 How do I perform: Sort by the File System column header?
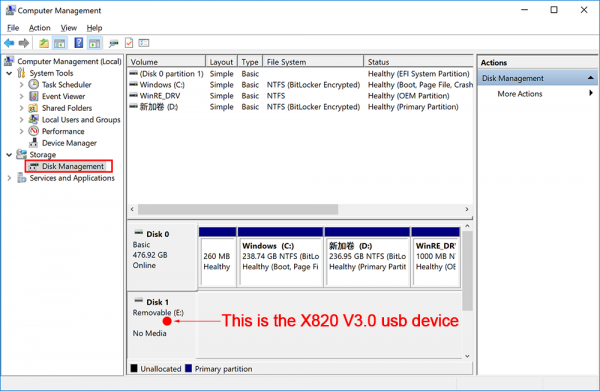313,62
